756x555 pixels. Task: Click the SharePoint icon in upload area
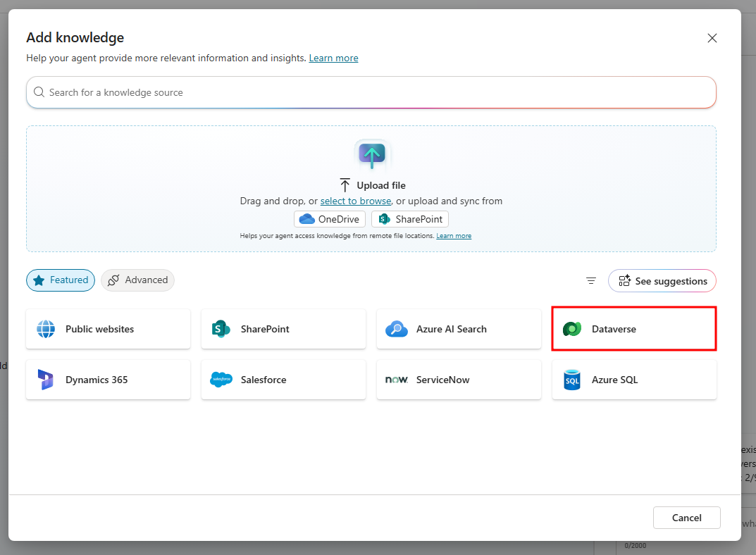[x=384, y=219]
